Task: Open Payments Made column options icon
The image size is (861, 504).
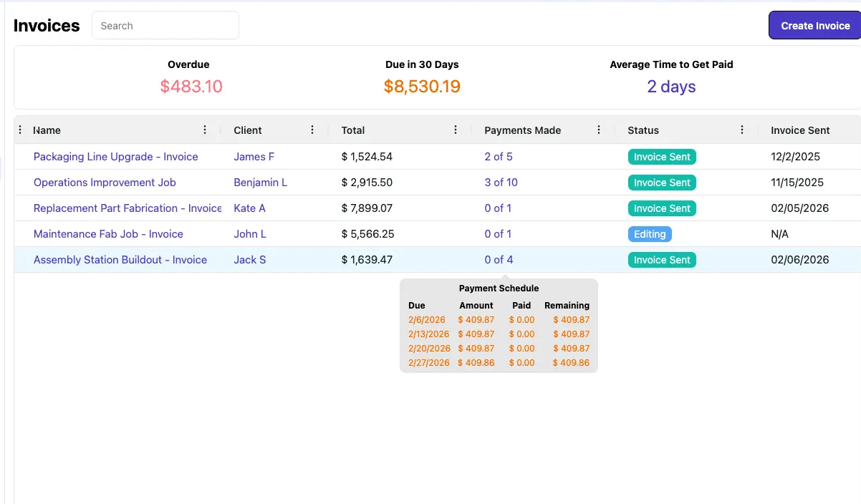Action: click(599, 130)
